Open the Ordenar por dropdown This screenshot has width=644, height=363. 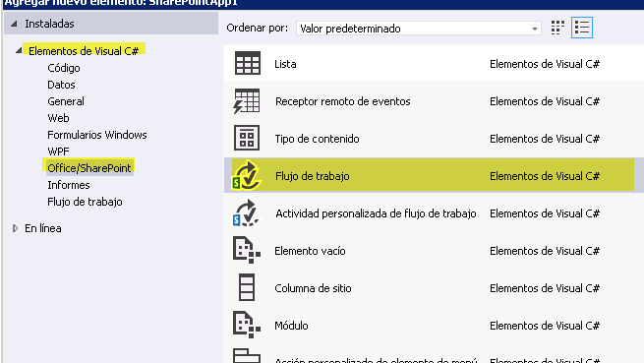point(419,29)
